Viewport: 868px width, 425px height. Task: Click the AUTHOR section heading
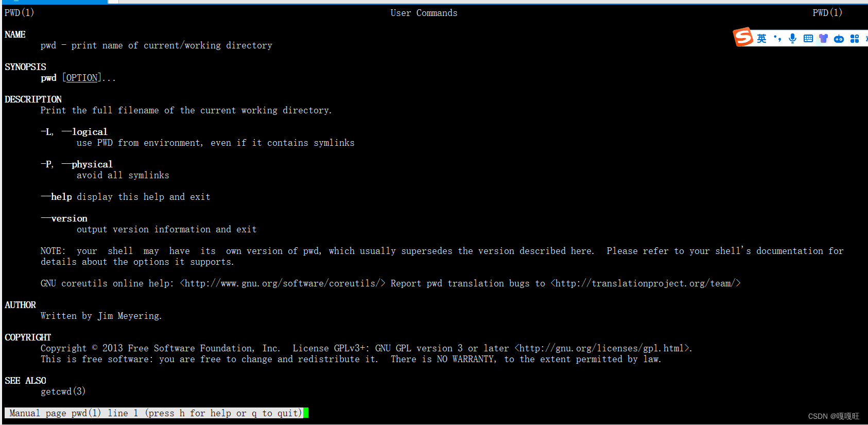coord(20,305)
